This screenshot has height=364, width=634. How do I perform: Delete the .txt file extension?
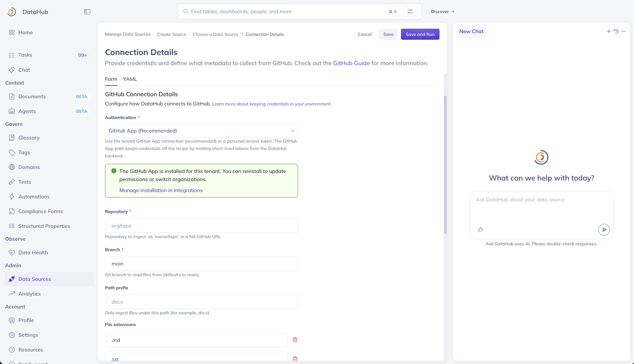point(295,359)
